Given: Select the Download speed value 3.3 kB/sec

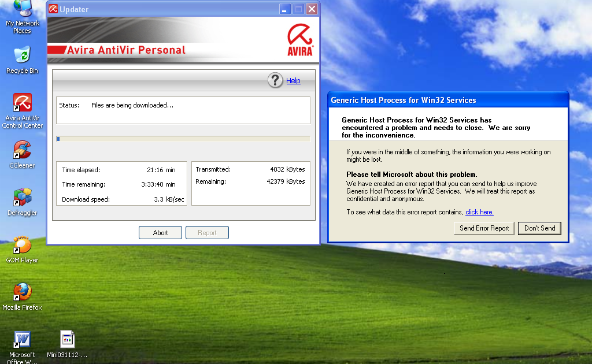Looking at the screenshot, I should pyautogui.click(x=169, y=199).
